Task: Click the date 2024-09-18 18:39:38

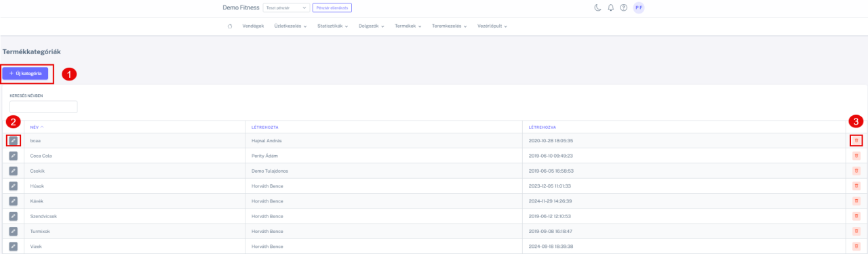Action: (551, 246)
